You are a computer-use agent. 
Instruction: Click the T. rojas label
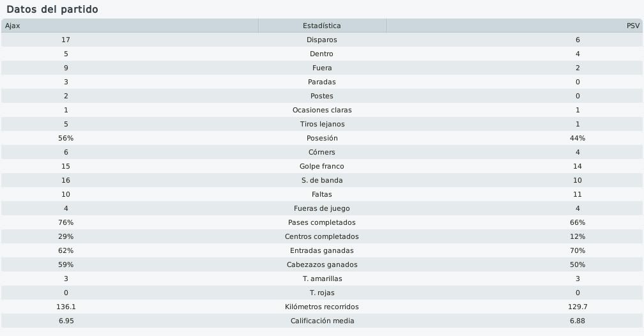click(x=322, y=293)
